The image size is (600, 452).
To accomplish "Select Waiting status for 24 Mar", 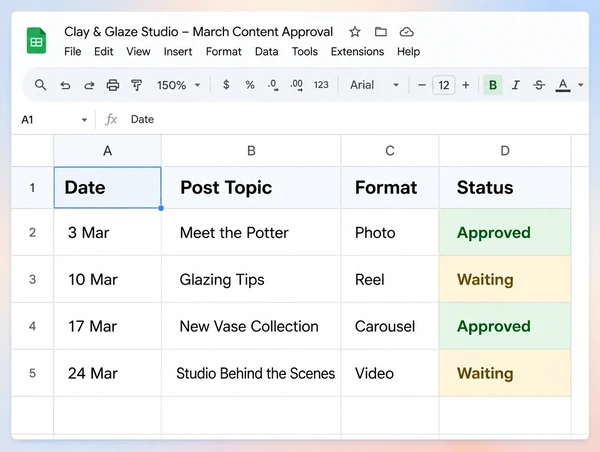I will coord(505,373).
